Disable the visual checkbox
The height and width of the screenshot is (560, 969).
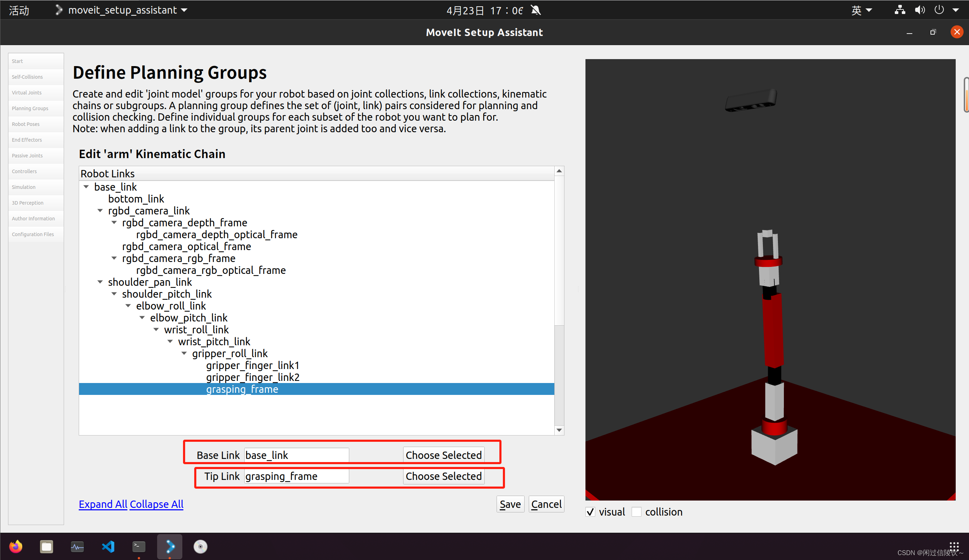[590, 512]
